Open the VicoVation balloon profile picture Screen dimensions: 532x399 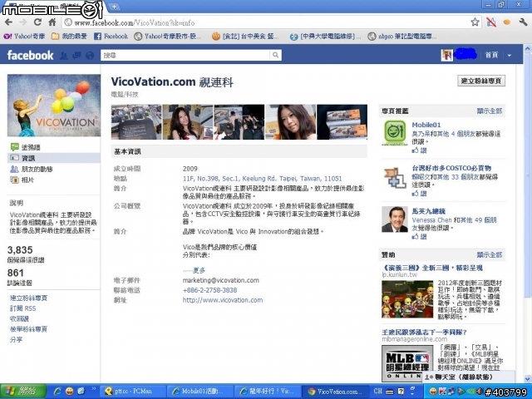[x=54, y=106]
